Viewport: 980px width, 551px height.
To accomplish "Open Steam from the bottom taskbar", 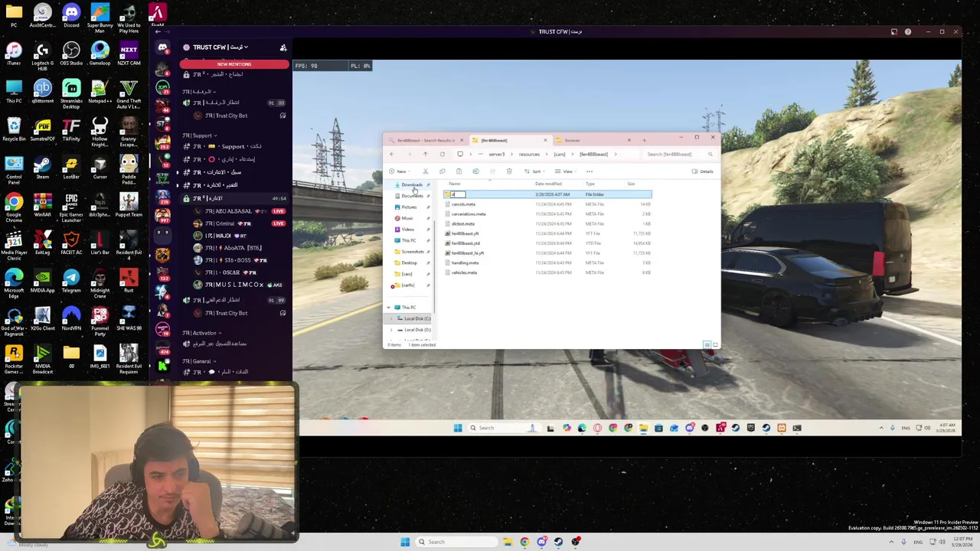I will pyautogui.click(x=558, y=542).
